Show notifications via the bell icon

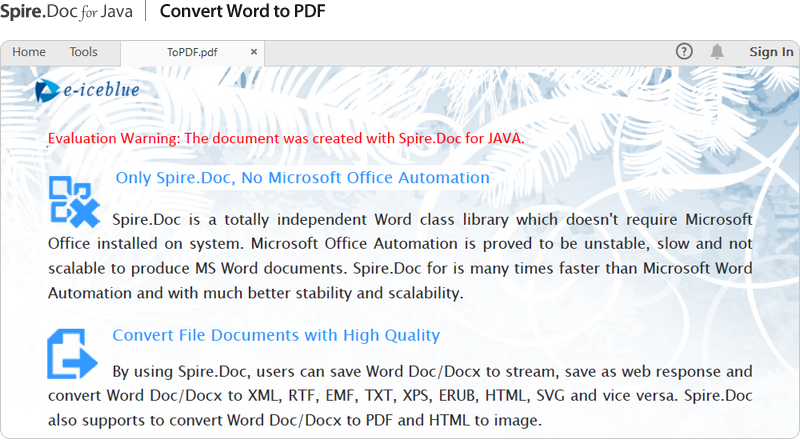click(717, 52)
